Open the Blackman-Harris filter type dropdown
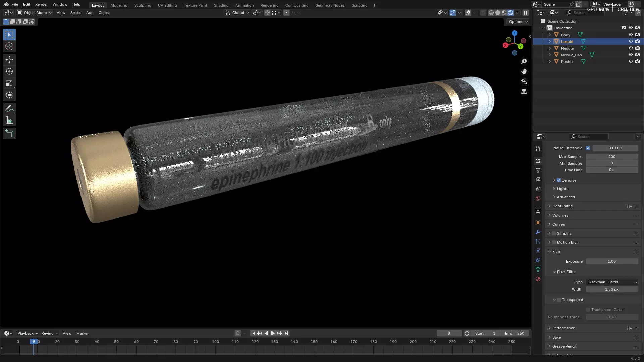This screenshot has height=362, width=644. pos(612,282)
